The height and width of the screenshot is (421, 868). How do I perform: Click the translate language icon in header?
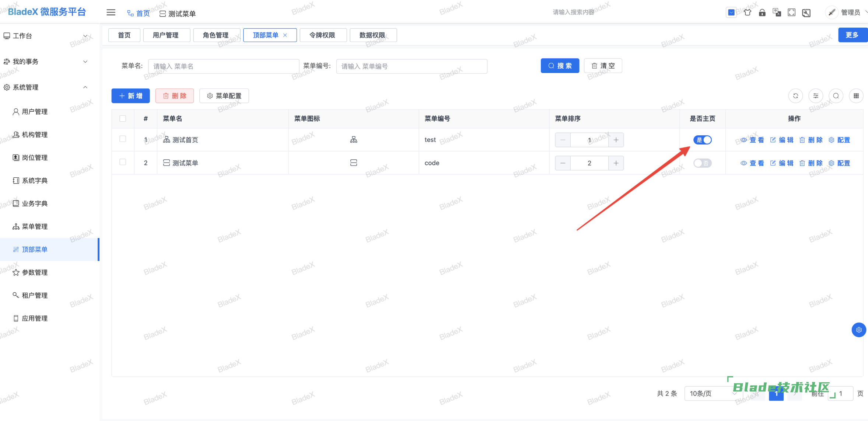pos(777,13)
